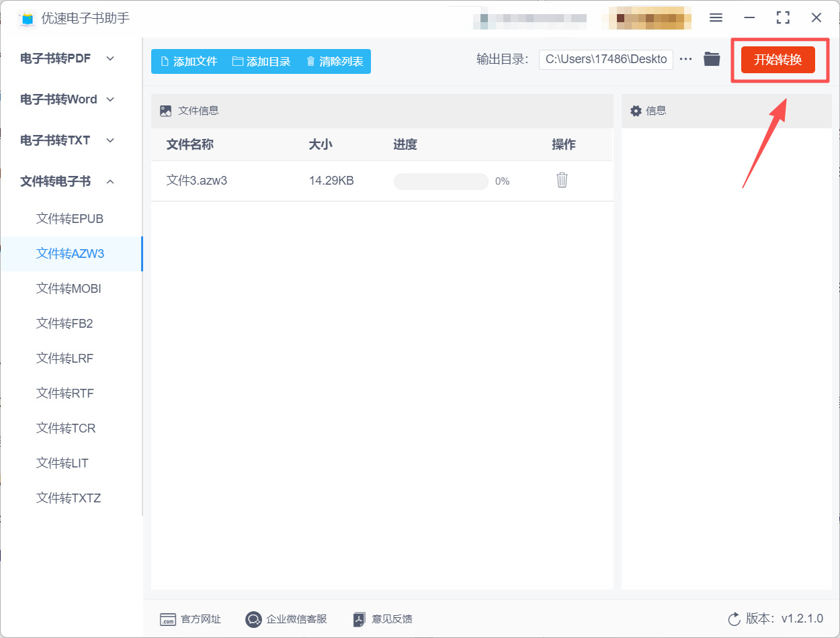The width and height of the screenshot is (840, 638).
Task: Click the 官方网址 website icon
Action: click(167, 619)
